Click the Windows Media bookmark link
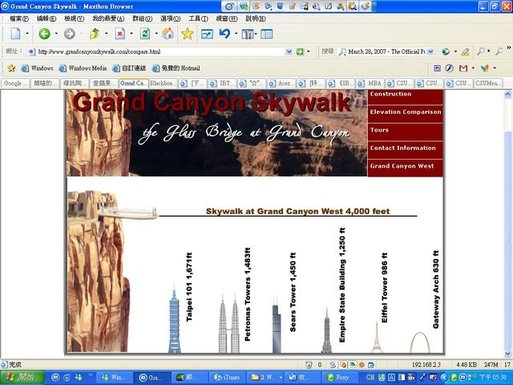The width and height of the screenshot is (513, 385). [83, 68]
